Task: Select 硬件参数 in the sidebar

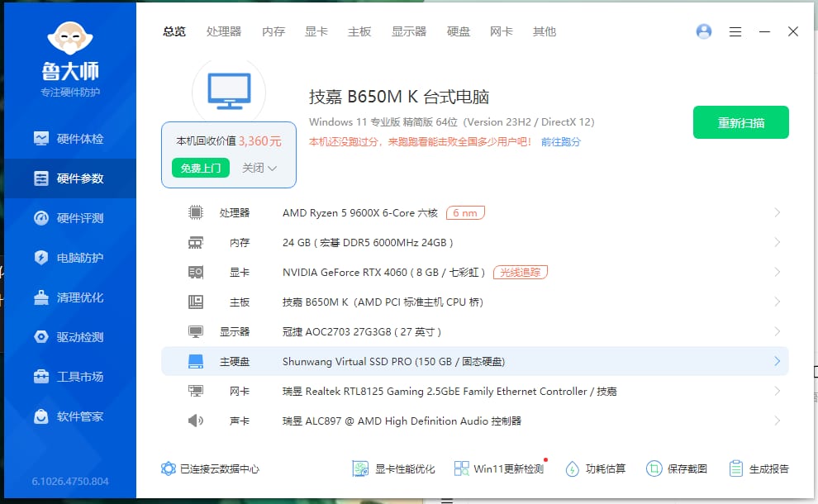Action: [69, 178]
